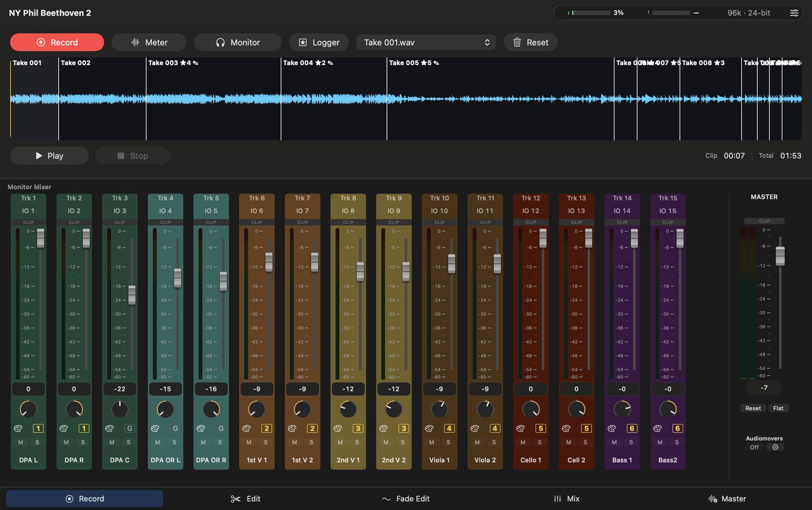Switch to the Fade Edit tab
This screenshot has width=812, height=510.
(406, 499)
